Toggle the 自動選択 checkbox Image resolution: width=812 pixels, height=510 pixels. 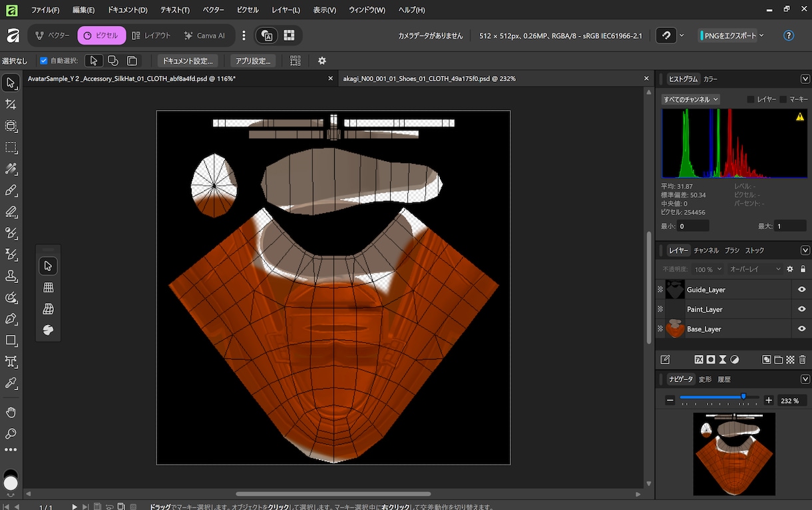[x=44, y=61]
